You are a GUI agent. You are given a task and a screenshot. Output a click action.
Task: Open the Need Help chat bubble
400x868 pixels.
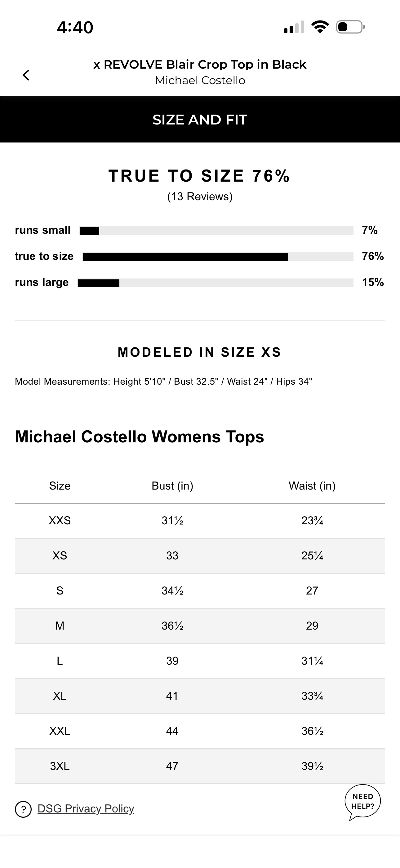(362, 802)
